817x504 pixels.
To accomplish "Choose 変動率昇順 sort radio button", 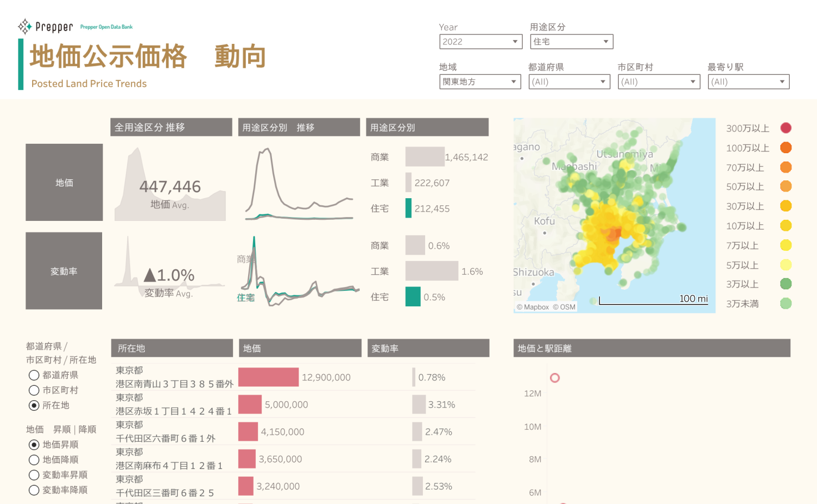I will tap(34, 475).
